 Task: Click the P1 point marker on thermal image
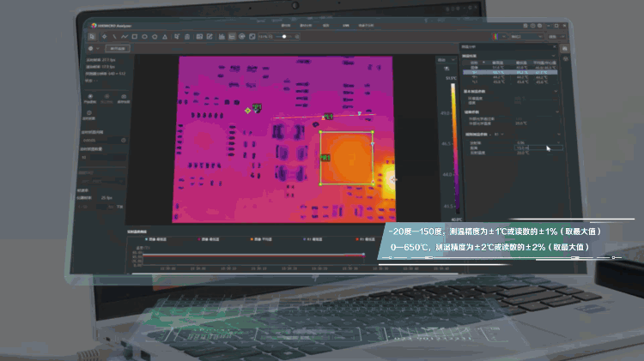pos(256,107)
